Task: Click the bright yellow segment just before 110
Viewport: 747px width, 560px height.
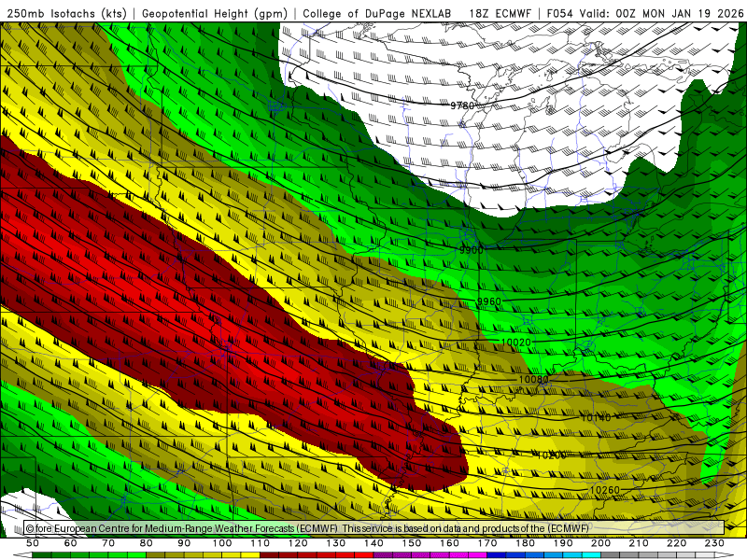Action: click(x=250, y=555)
